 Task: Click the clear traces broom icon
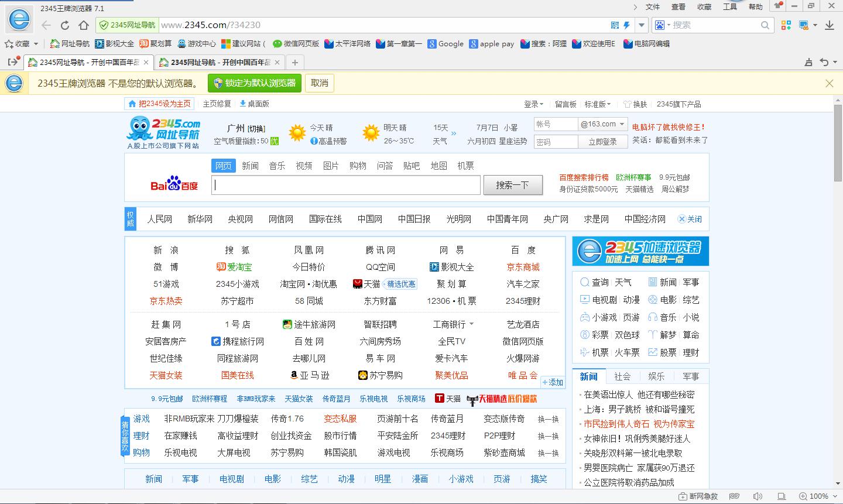pos(808,62)
